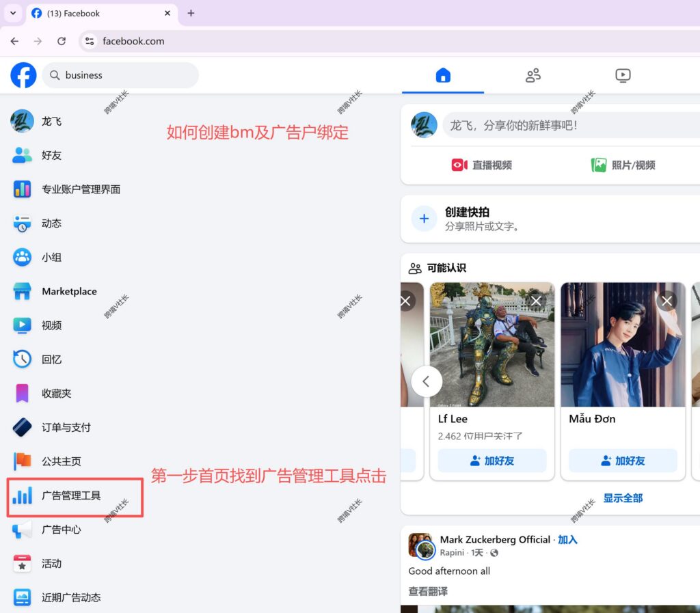The height and width of the screenshot is (613, 700).
Task: Open 广告管理工具 Ads Manager icon
Action: [x=22, y=495]
